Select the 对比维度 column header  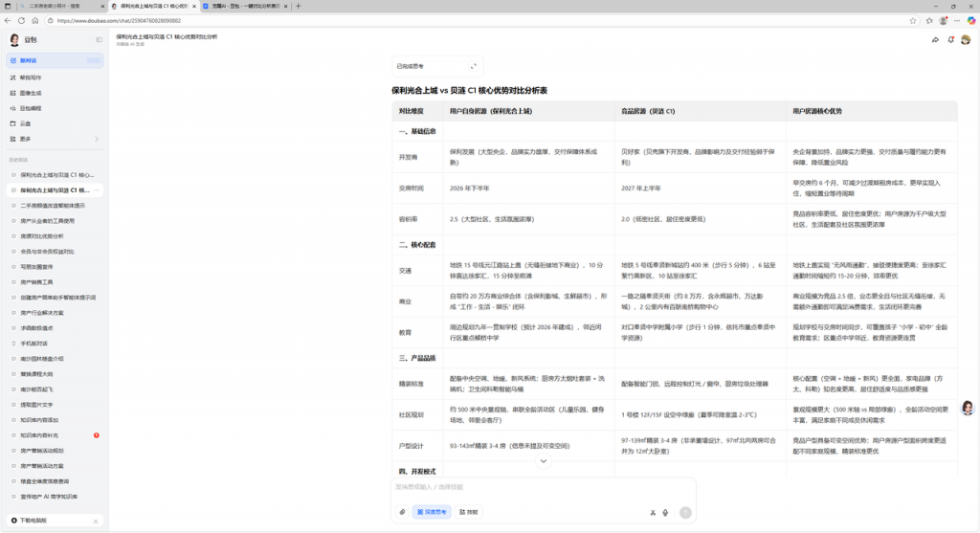pyautogui.click(x=412, y=111)
